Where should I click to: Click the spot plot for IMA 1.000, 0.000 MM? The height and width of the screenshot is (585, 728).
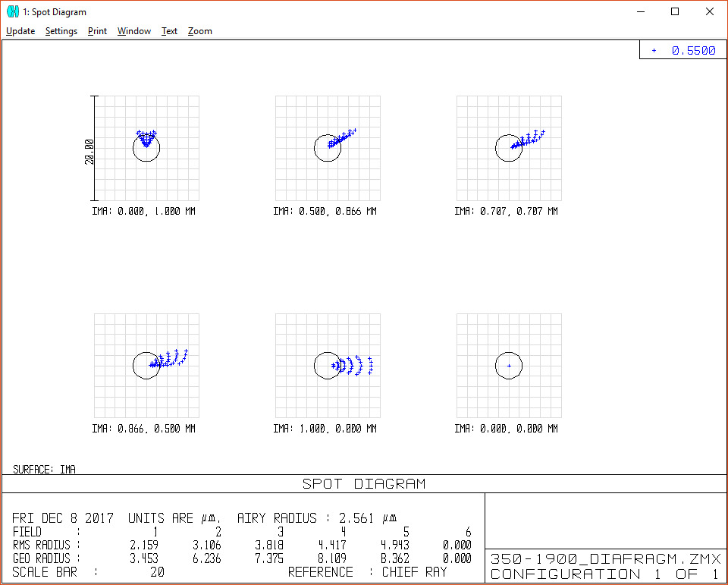[x=328, y=366]
